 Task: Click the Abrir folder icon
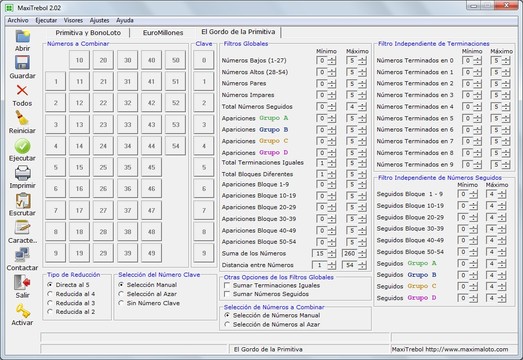22,36
